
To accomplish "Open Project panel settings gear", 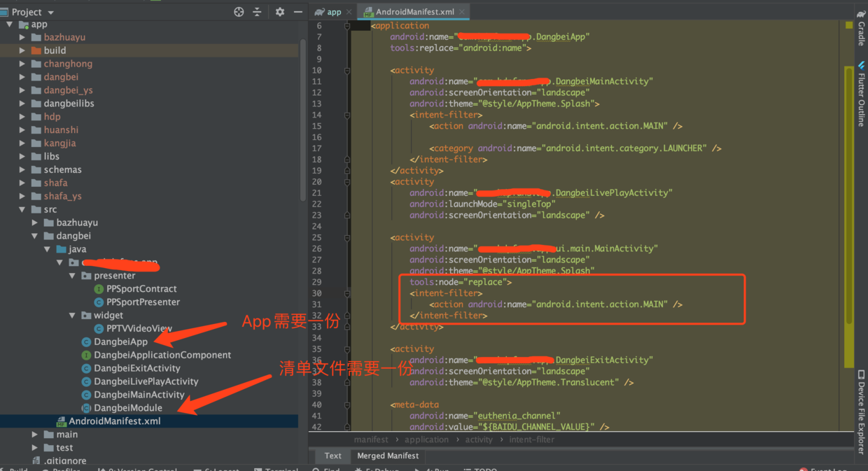I will [x=280, y=12].
